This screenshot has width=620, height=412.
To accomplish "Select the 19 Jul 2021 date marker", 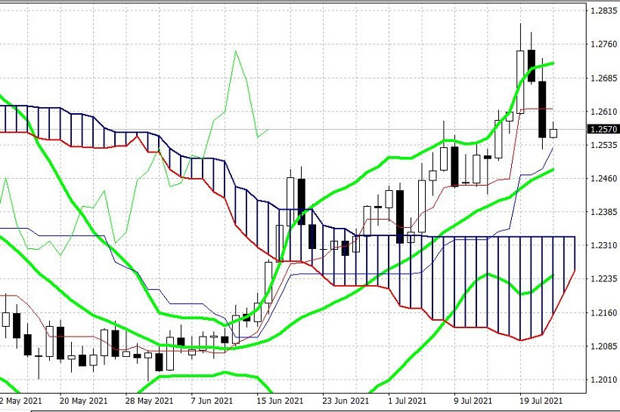I will 541,401.
